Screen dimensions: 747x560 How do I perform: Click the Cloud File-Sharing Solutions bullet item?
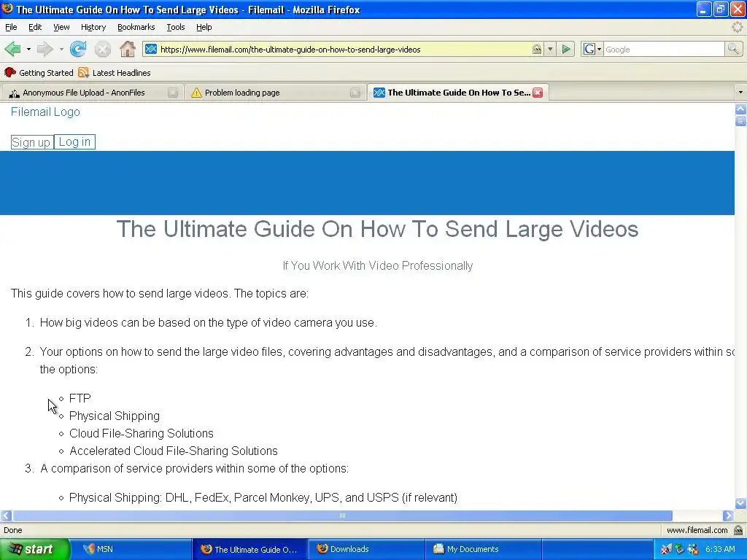click(141, 433)
